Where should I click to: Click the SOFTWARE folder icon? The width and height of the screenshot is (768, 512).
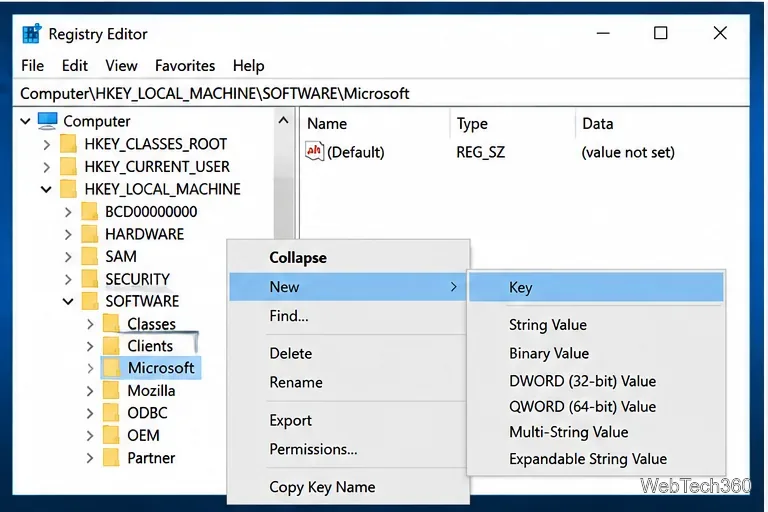pyautogui.click(x=90, y=301)
